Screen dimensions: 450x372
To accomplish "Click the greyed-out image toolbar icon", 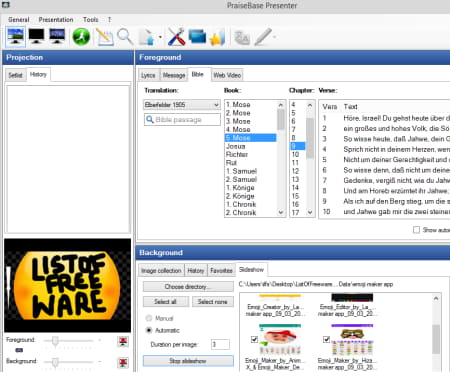I will pyautogui.click(x=242, y=37).
